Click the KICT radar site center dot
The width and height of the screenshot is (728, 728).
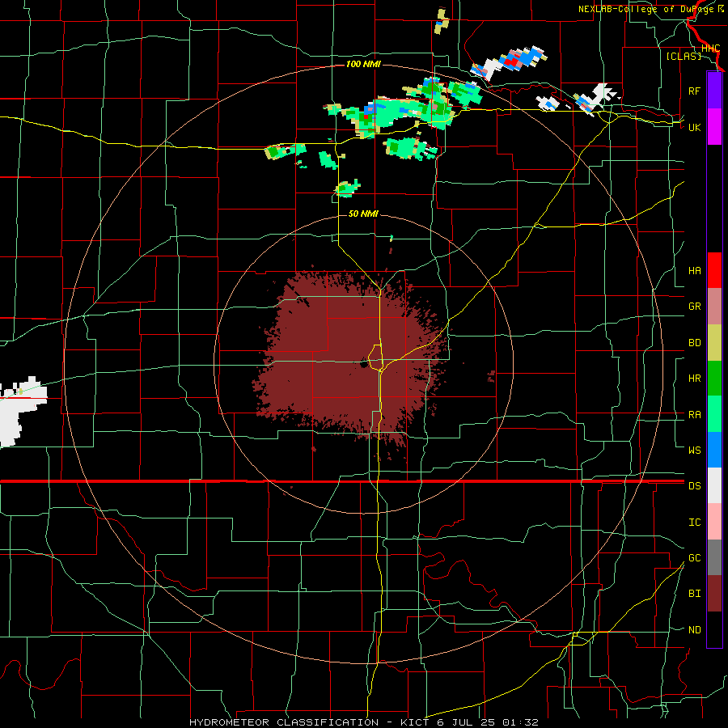pyautogui.click(x=363, y=365)
